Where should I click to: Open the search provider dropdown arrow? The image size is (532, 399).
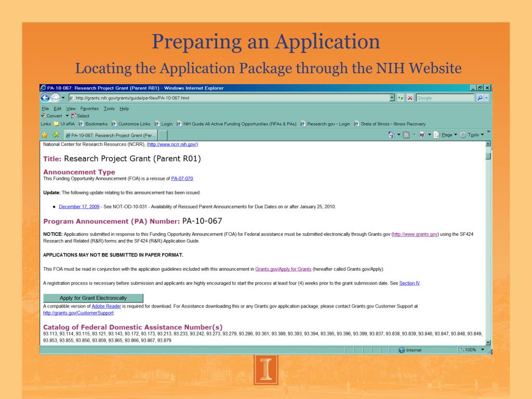(486, 98)
